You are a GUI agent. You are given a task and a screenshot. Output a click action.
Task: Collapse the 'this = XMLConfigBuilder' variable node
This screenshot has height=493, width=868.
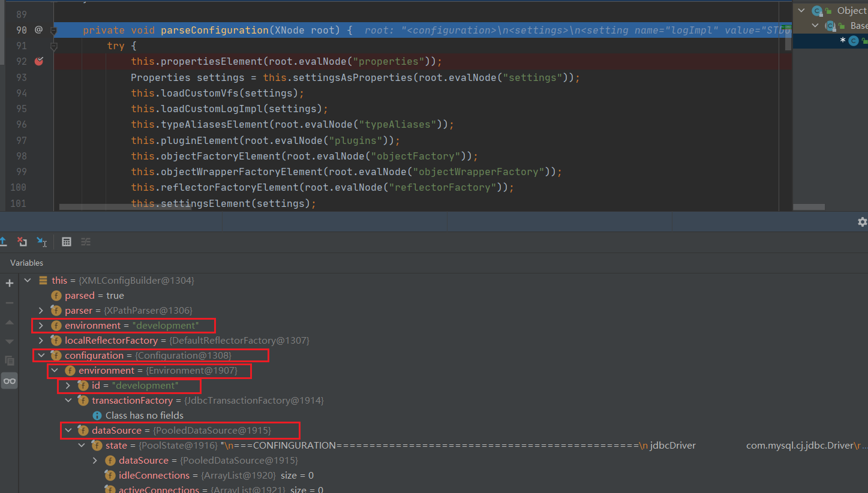point(28,280)
